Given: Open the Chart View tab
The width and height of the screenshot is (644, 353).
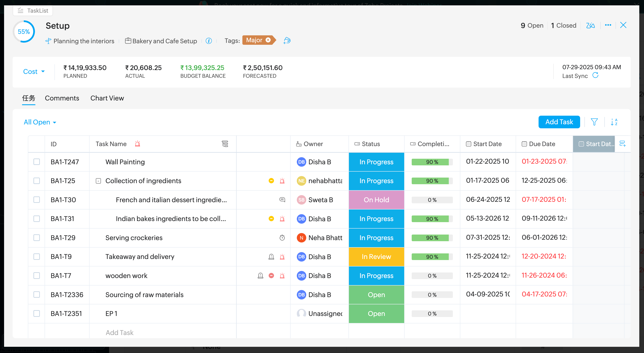Looking at the screenshot, I should [107, 98].
